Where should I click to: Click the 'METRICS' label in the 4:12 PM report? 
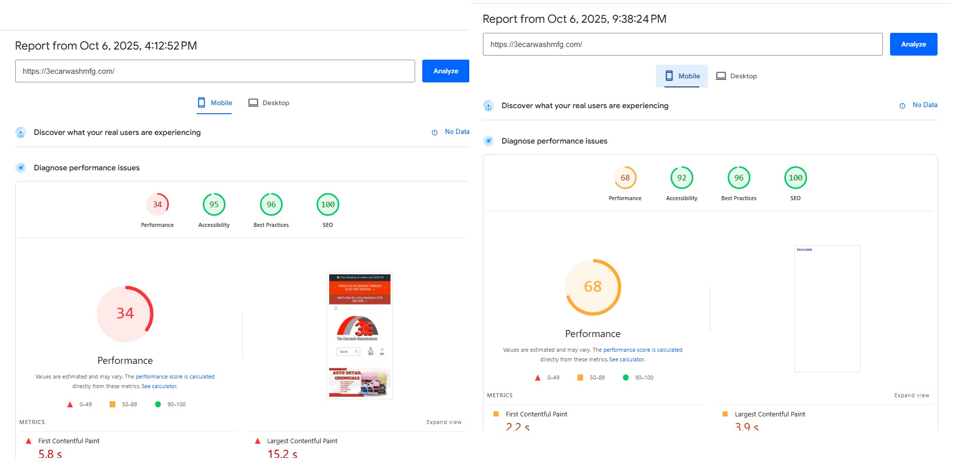[x=32, y=422]
